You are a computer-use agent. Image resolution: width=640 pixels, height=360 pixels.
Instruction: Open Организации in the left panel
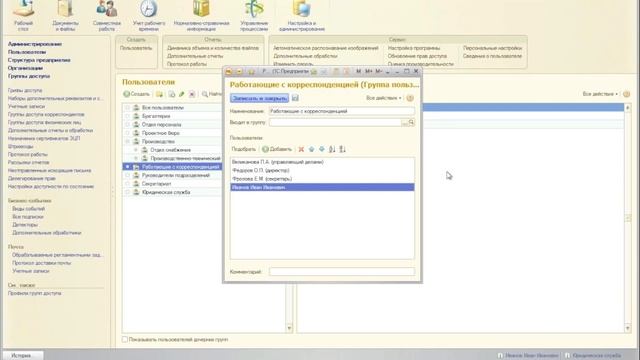point(25,68)
